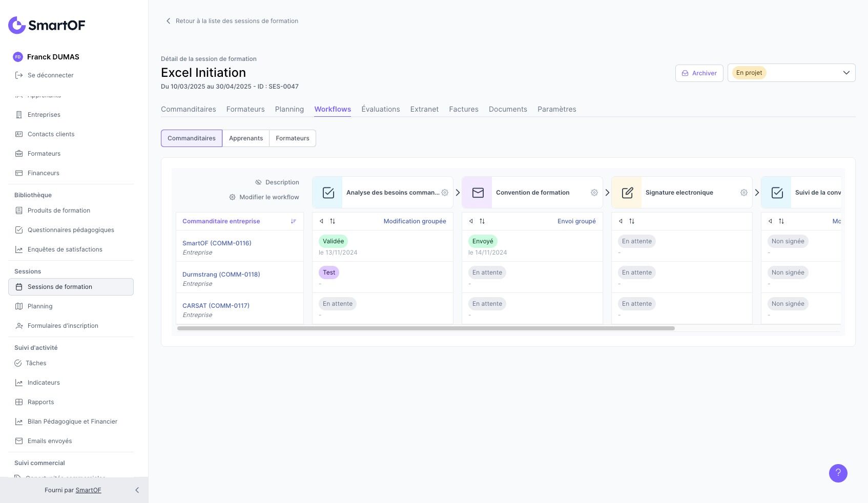This screenshot has width=868, height=503.
Task: Click Modifier le workflow
Action: pyautogui.click(x=264, y=197)
